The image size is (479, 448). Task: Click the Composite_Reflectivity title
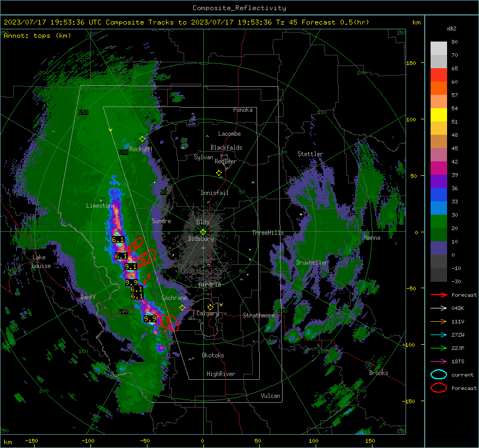240,8
